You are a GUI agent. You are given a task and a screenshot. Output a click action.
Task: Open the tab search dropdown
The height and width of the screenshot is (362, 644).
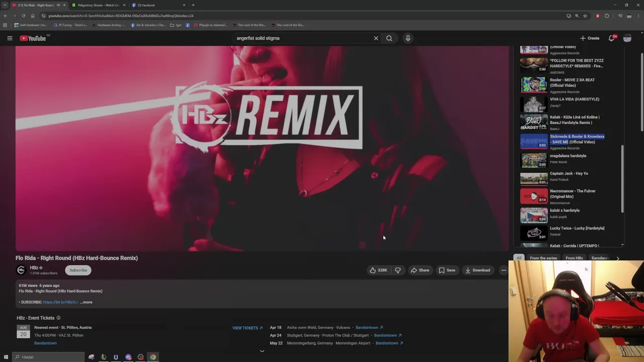[5, 5]
